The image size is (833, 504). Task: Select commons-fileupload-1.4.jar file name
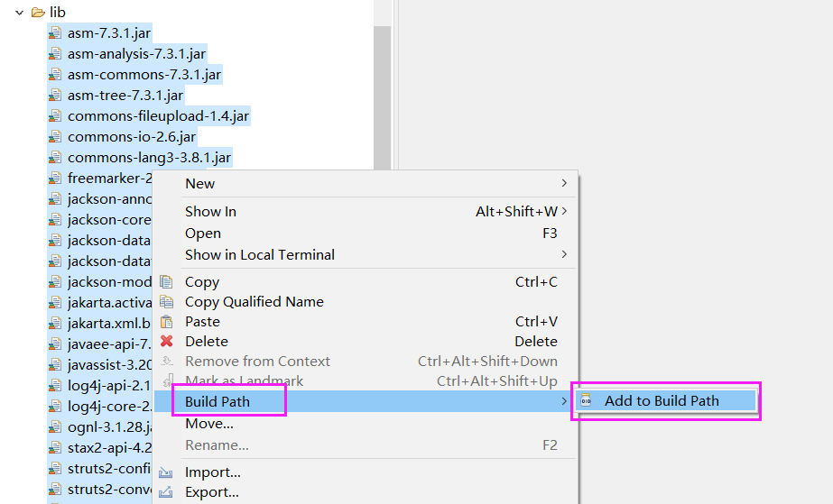click(158, 116)
